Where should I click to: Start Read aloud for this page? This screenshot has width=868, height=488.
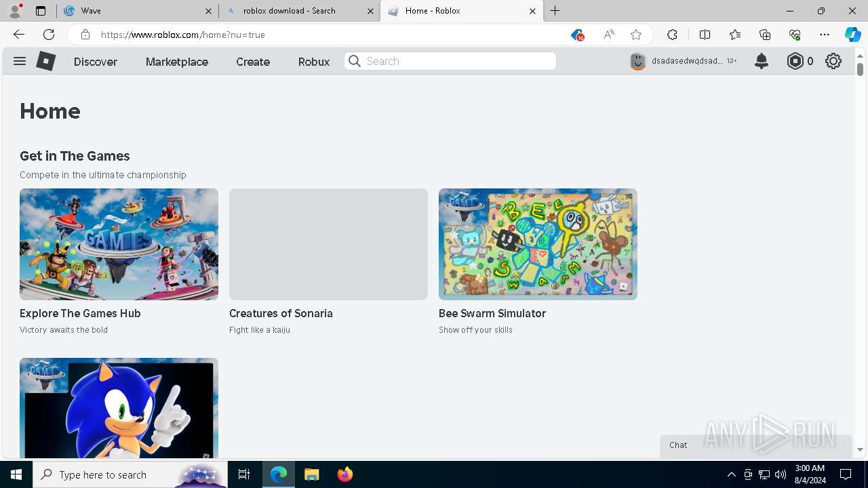coord(609,35)
